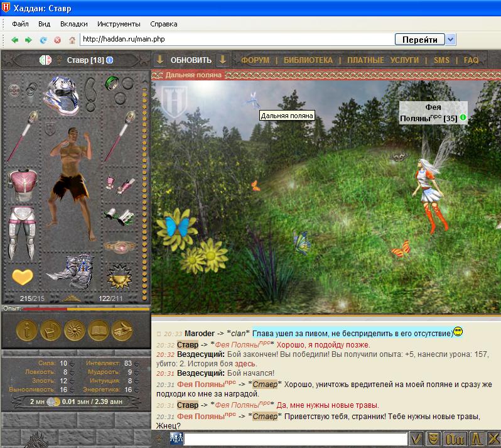Open the gold info coin button

(x=26, y=331)
